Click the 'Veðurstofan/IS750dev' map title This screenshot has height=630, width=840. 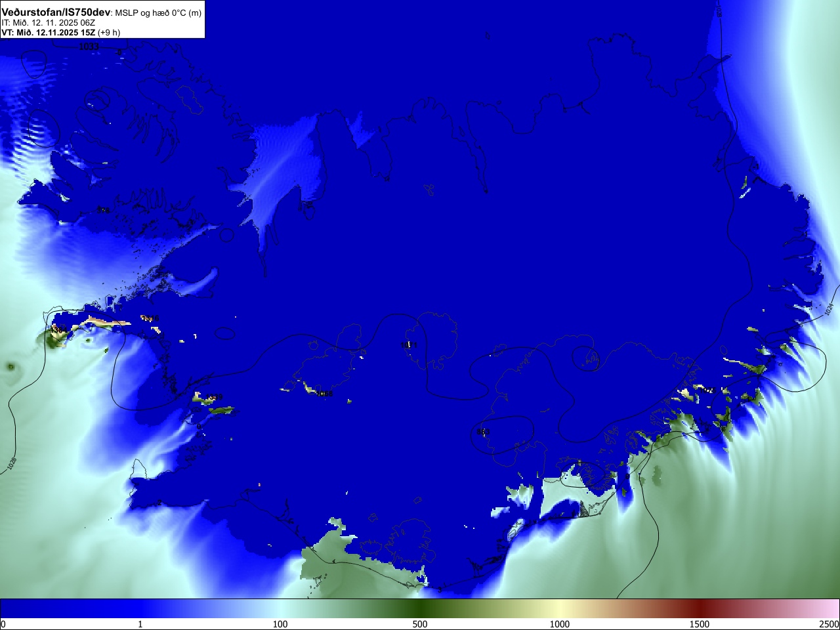click(56, 12)
